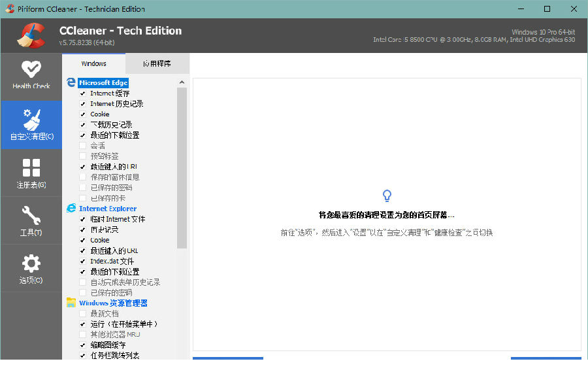This screenshot has height=374, width=588.
Task: Click the CCleaner title bar app icon
Action: [10, 8]
